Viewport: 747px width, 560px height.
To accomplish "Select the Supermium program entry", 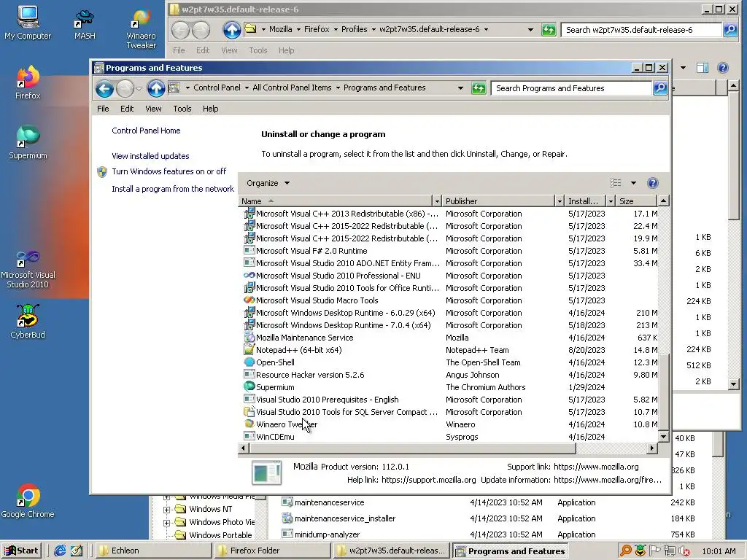I will coord(275,387).
